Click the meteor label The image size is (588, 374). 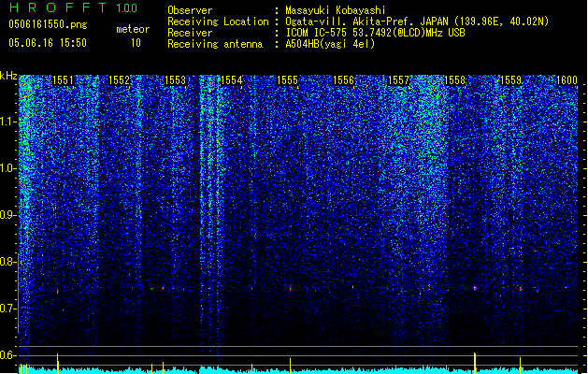click(x=133, y=29)
